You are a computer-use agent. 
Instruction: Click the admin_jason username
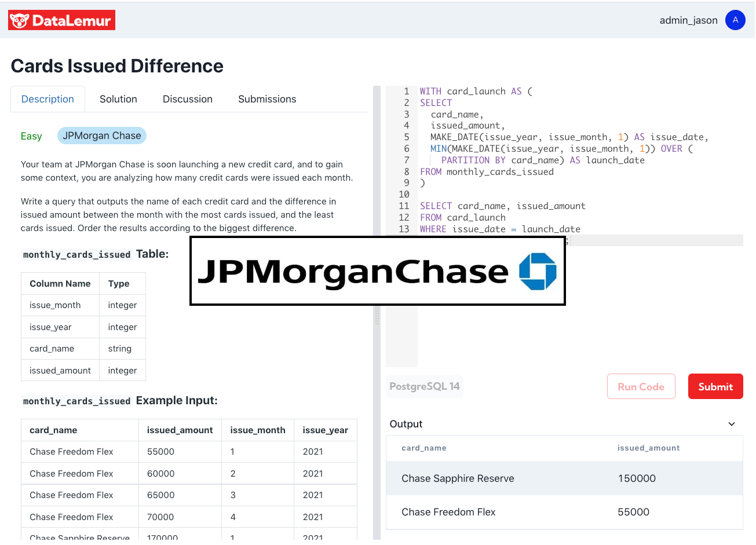(688, 20)
